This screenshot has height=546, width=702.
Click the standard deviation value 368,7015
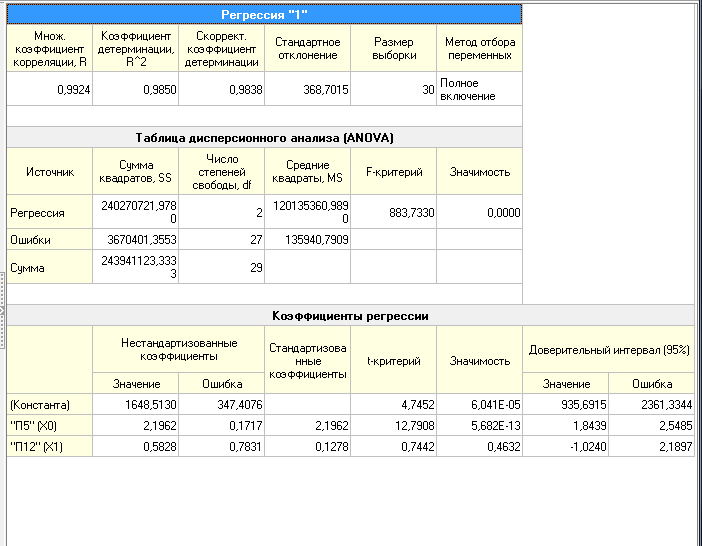pos(308,89)
